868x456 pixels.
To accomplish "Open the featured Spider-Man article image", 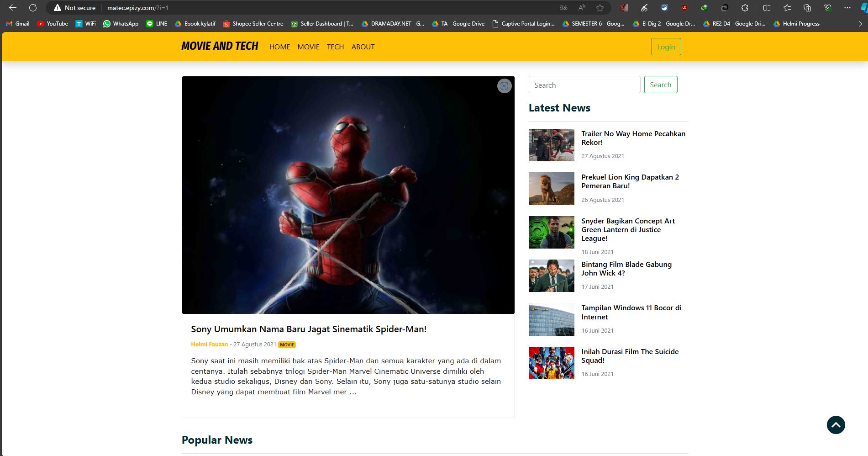I will coord(348,195).
